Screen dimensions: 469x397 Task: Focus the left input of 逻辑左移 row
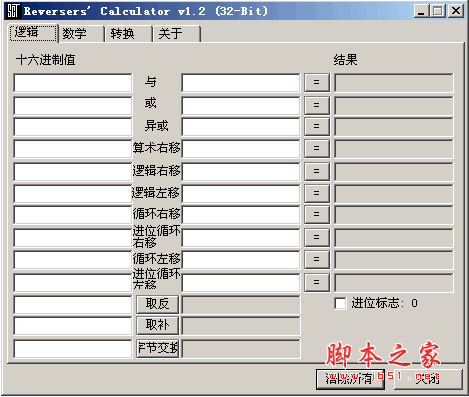73,194
